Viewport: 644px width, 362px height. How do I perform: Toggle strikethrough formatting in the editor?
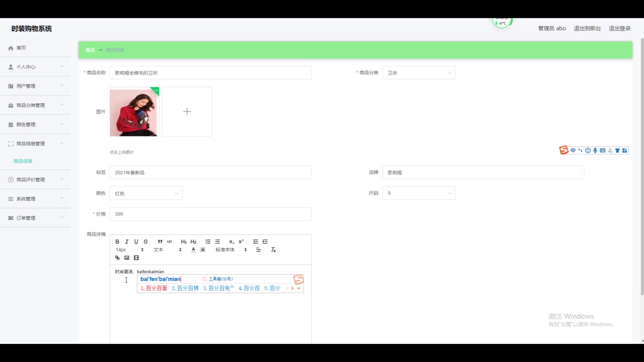pos(146,242)
